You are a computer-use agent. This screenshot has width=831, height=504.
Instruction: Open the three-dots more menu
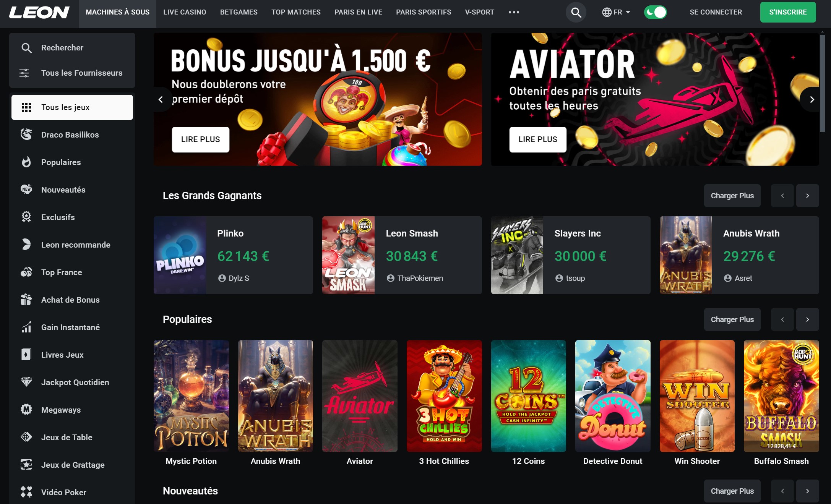point(514,12)
